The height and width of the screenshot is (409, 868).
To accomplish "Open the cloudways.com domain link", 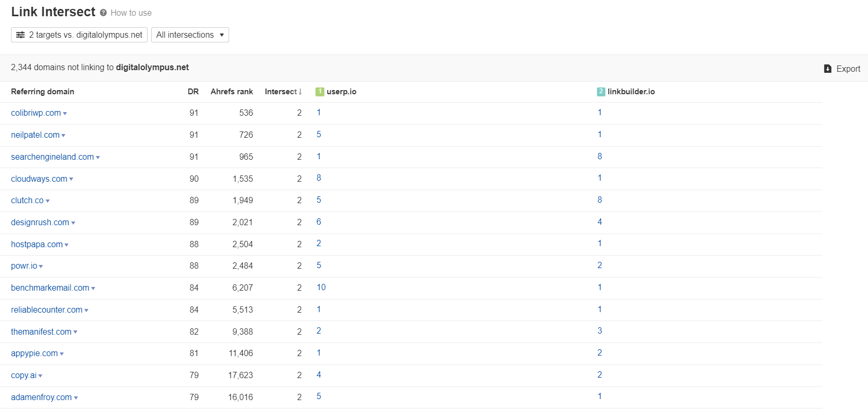I will 39,179.
